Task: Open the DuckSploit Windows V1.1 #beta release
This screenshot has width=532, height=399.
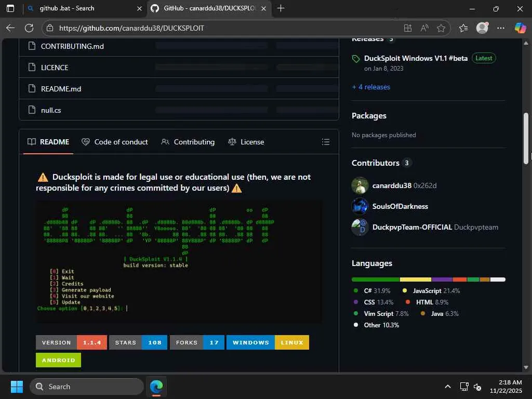Action: click(x=416, y=58)
